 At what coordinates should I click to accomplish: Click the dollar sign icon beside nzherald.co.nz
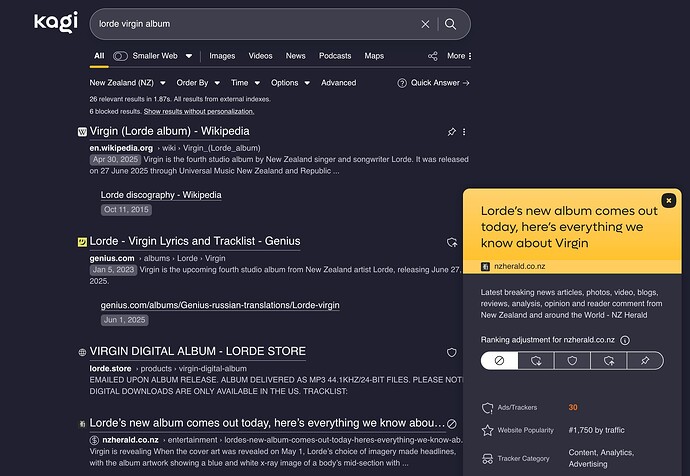coord(94,440)
